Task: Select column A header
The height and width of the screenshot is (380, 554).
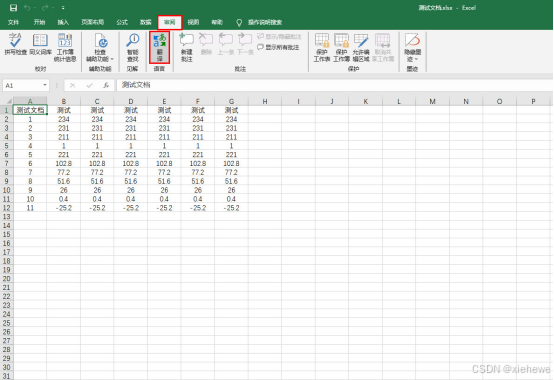Action: point(30,101)
